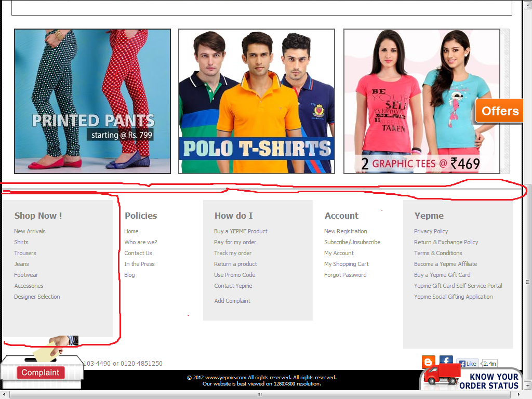
Task: Go to New Arrivals under Shop Now
Action: coord(30,231)
